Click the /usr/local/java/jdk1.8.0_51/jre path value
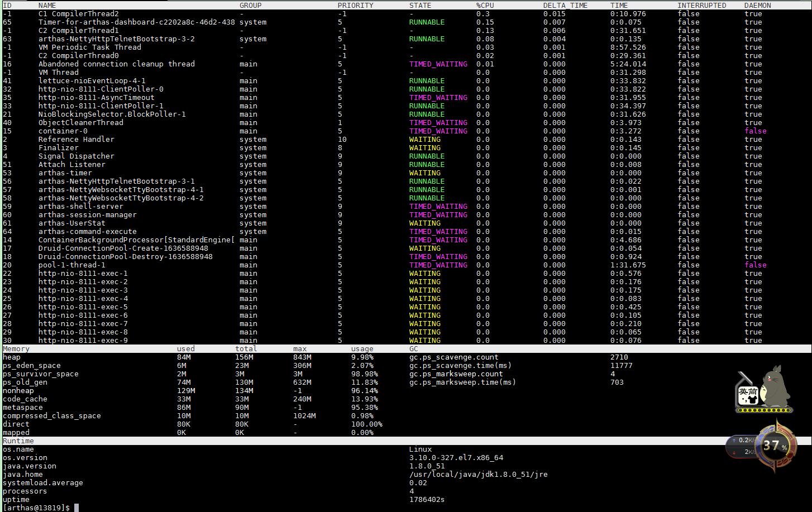The width and height of the screenshot is (812, 512). tap(479, 474)
